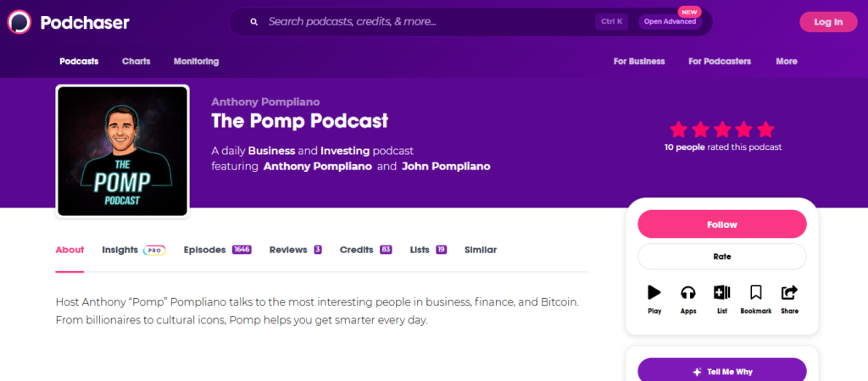Expand the More menu
868x381 pixels.
[787, 61]
